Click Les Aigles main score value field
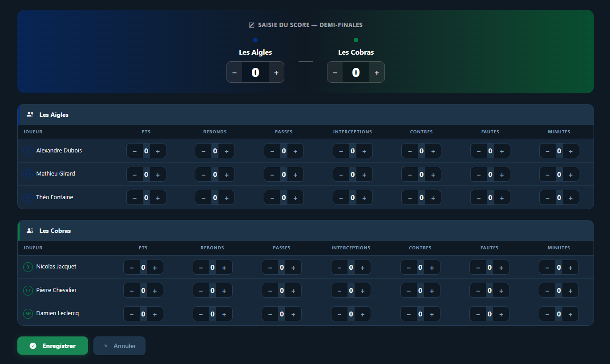 click(x=255, y=72)
